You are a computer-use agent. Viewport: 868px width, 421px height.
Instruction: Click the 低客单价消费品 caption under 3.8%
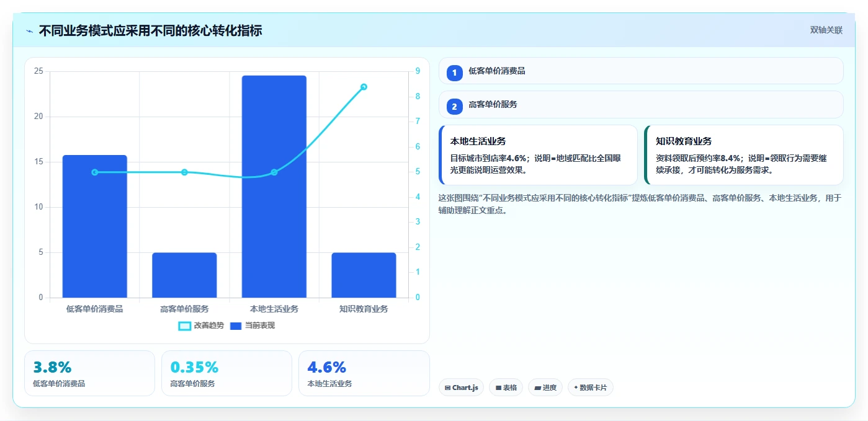tap(59, 384)
